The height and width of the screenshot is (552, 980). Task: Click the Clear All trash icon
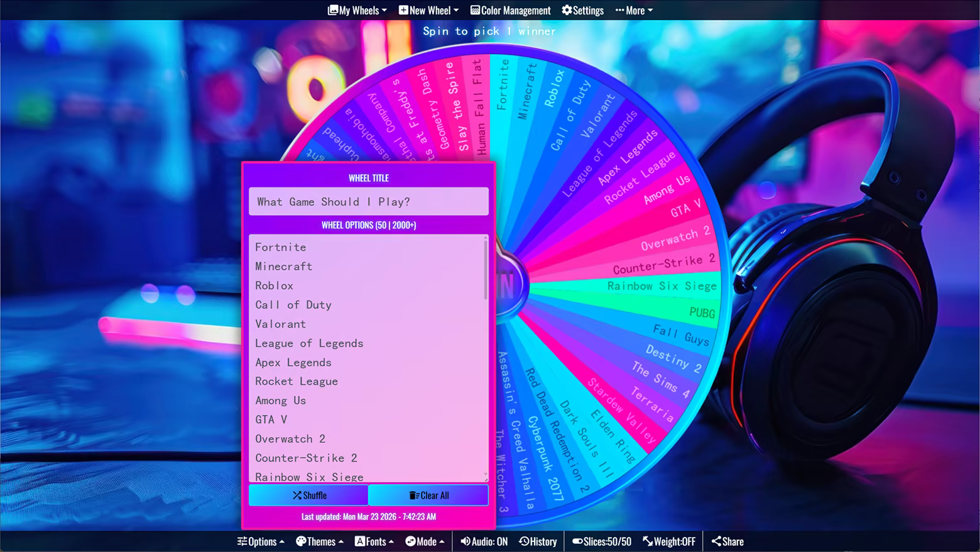pos(413,495)
